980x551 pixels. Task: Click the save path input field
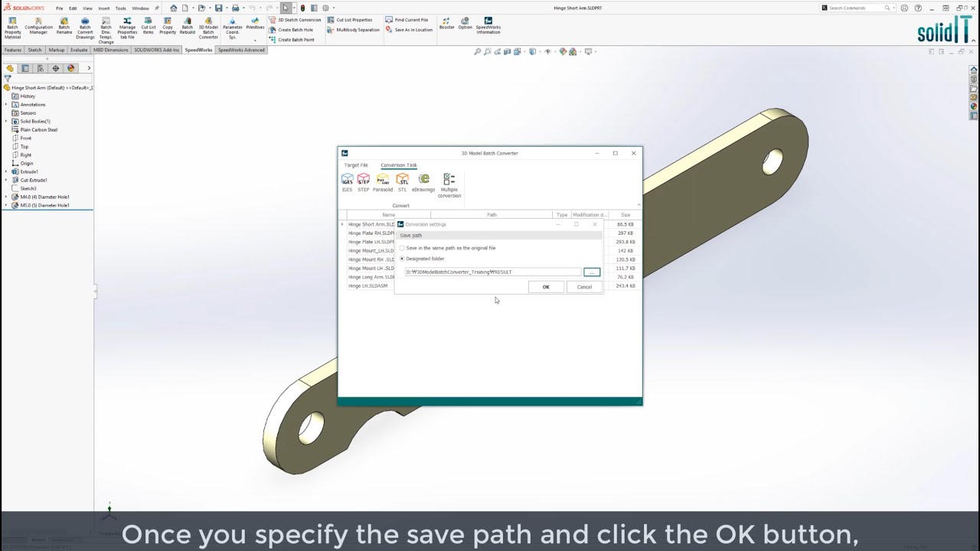coord(492,272)
